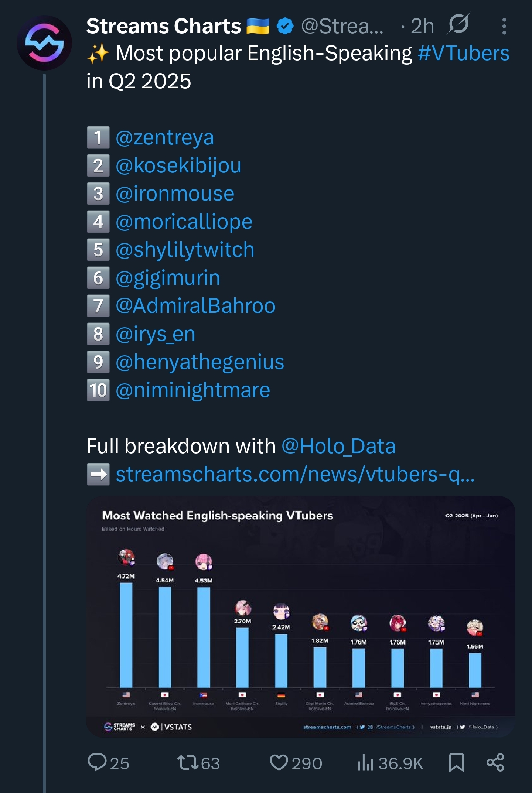Viewport: 532px width, 793px height.
Task: Open the @Holo_Data mention
Action: (338, 446)
